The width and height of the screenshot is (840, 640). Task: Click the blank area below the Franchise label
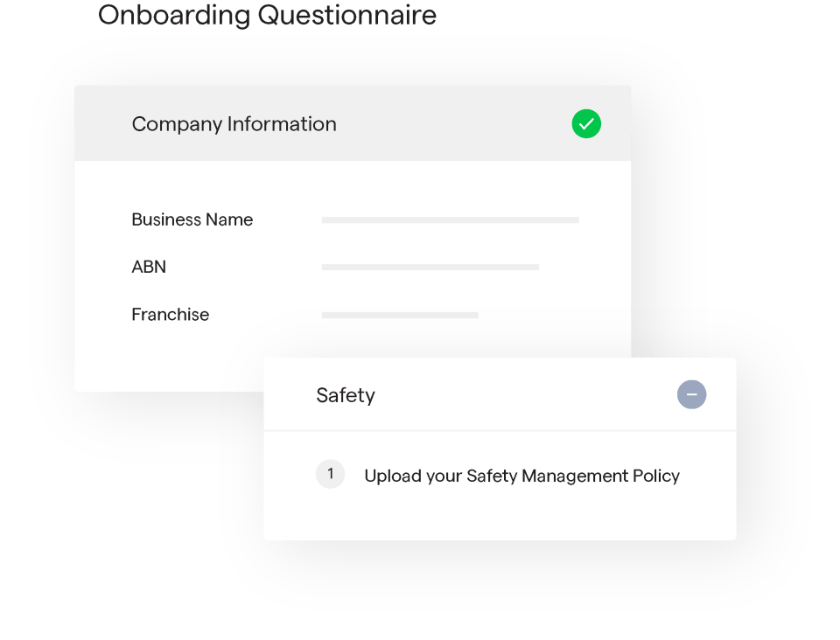coord(166,360)
